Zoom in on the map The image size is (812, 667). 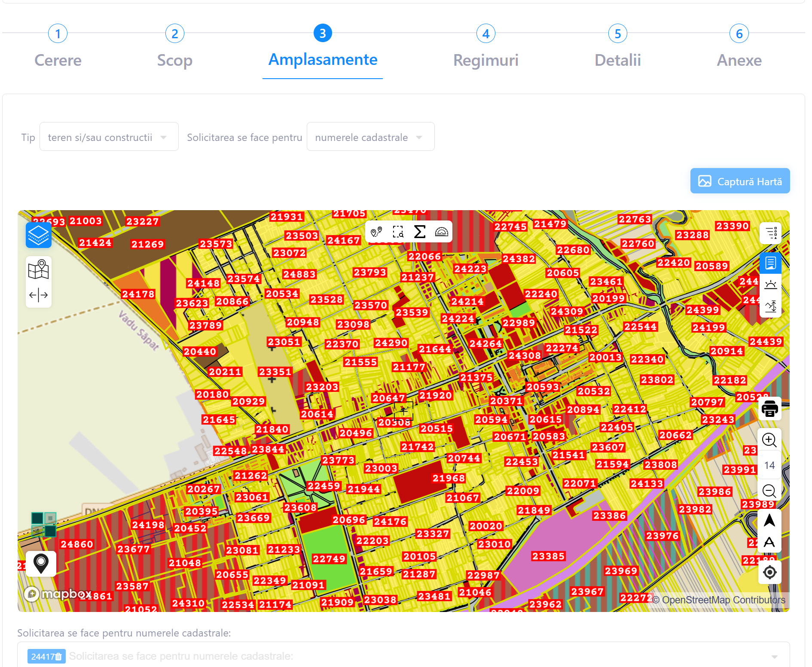(x=769, y=440)
